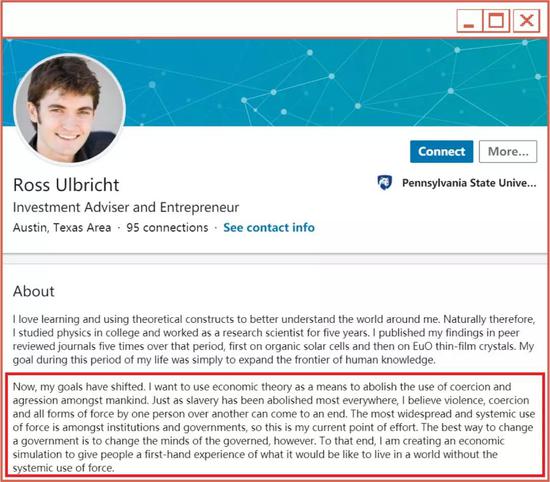Click the About section heading

[34, 291]
